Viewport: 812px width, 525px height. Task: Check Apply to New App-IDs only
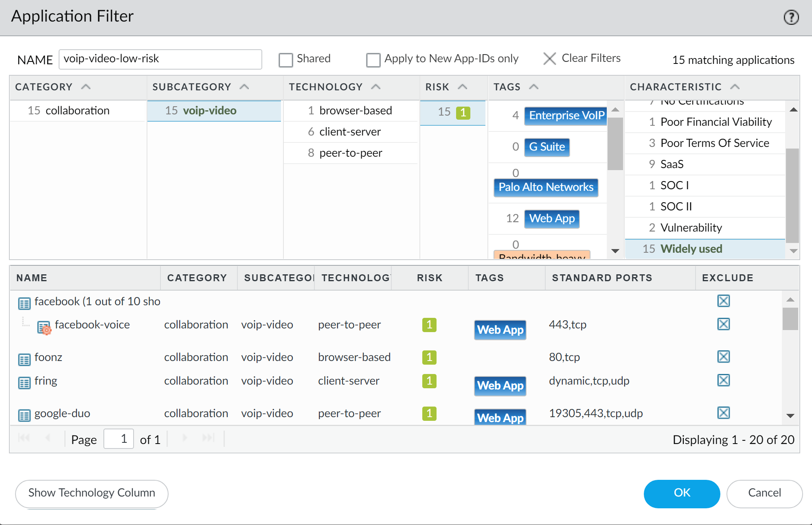tap(373, 60)
